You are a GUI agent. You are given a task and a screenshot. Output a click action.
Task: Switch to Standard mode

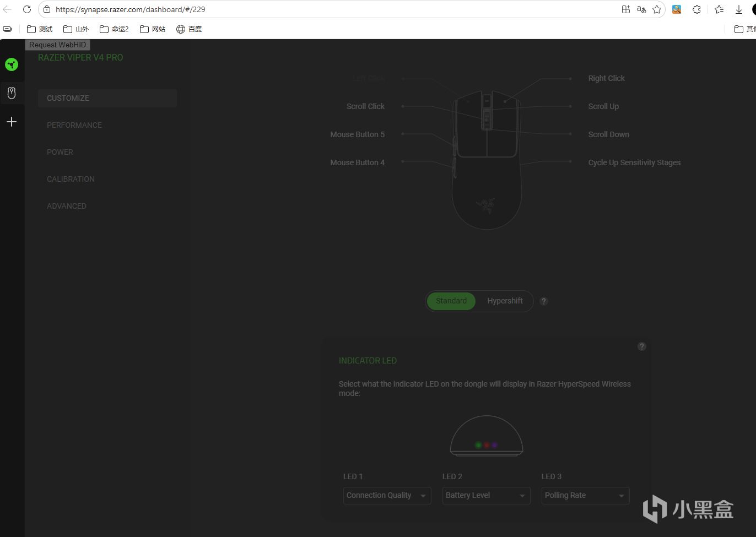click(451, 301)
